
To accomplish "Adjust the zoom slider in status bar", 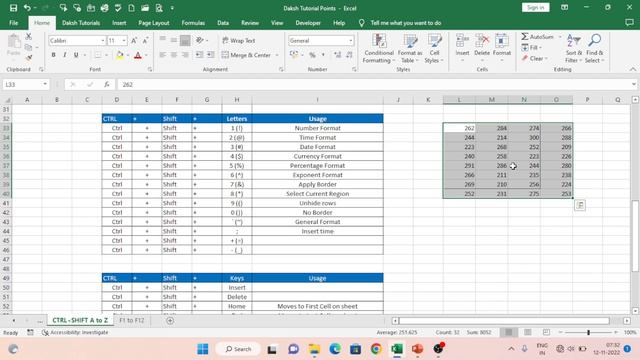I will [x=588, y=333].
